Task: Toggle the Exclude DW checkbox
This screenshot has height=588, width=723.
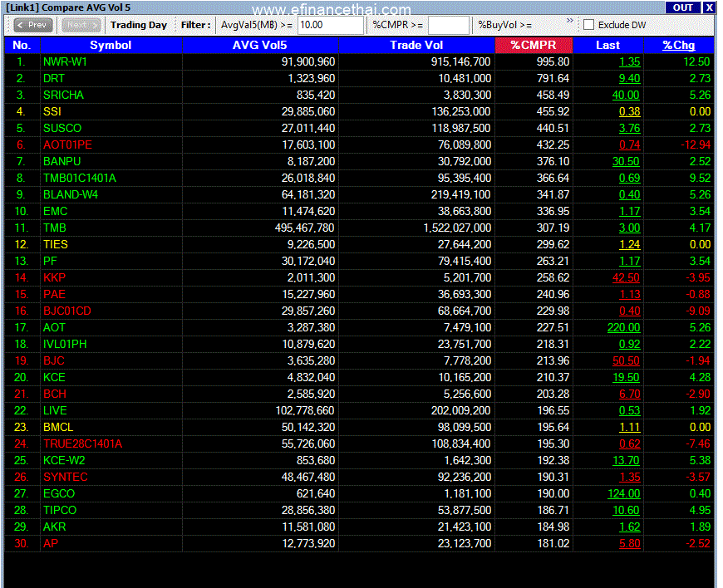Action: [588, 25]
